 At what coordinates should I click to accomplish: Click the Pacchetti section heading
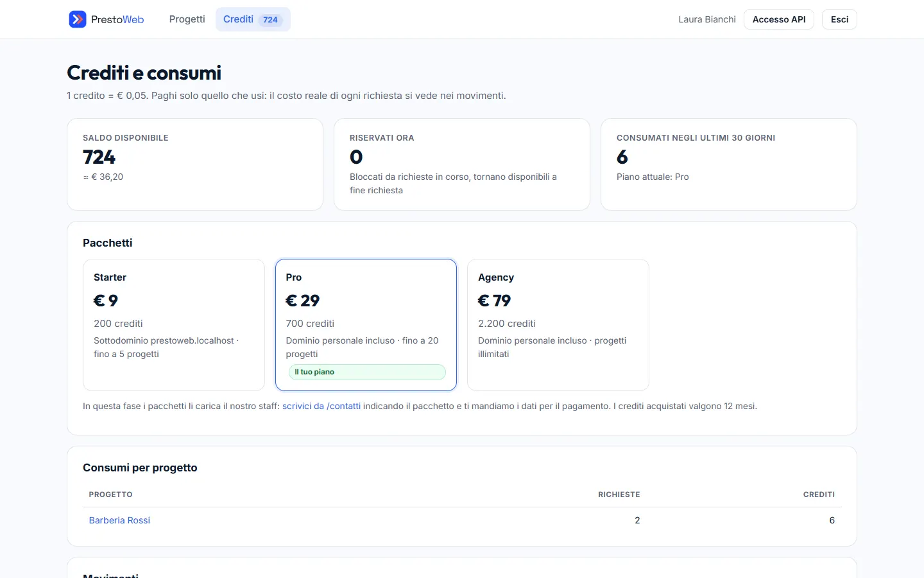[108, 243]
